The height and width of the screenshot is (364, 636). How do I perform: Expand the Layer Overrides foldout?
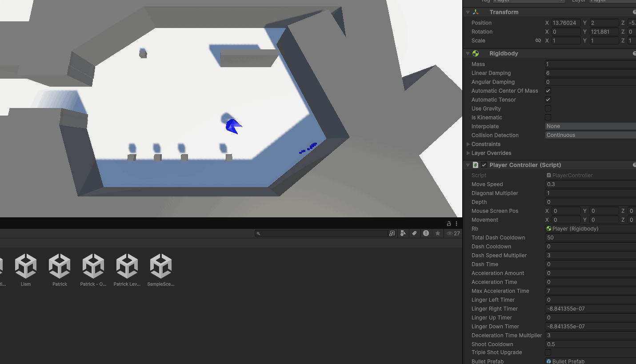(x=468, y=153)
